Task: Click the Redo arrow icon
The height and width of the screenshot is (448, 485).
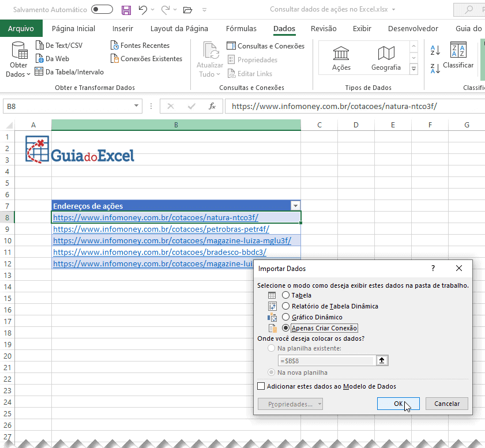Action: click(166, 10)
